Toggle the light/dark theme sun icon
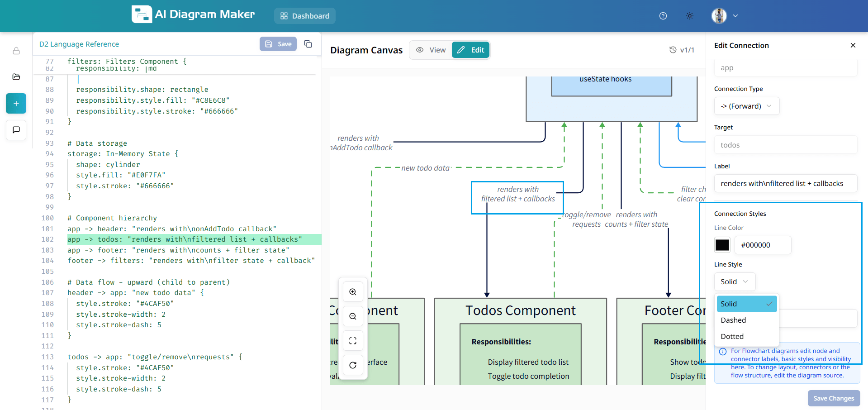Screen dimensions: 868x410 click(x=690, y=16)
